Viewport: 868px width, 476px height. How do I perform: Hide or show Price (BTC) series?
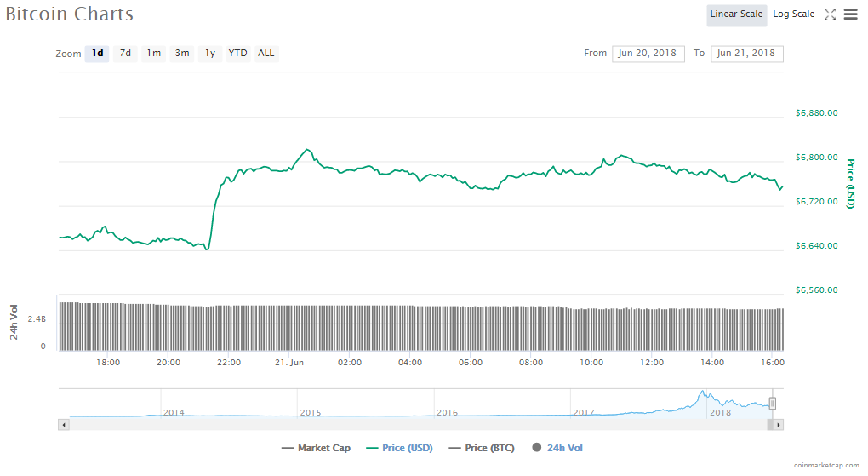(x=481, y=448)
